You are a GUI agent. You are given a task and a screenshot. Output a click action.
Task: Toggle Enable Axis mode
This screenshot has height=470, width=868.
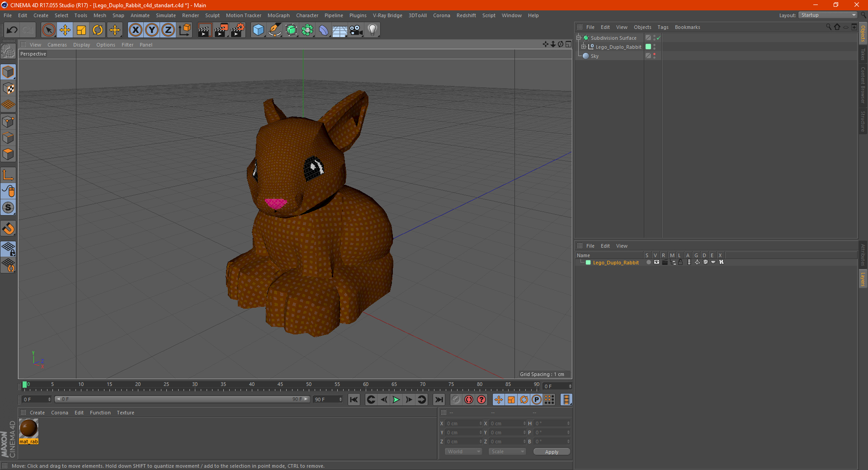click(x=8, y=175)
